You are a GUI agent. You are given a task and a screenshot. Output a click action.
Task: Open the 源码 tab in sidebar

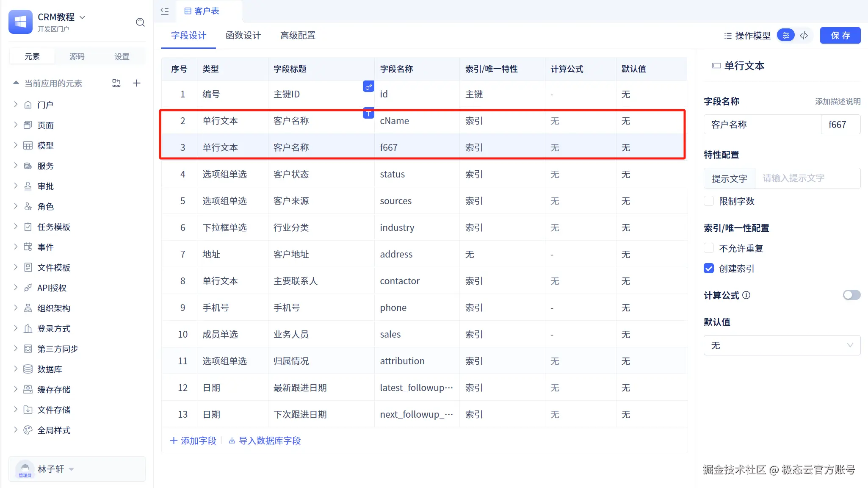coord(77,56)
